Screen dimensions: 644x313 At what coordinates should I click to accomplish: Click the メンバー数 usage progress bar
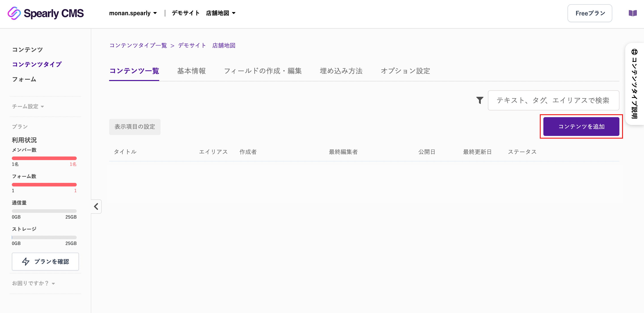(44, 158)
